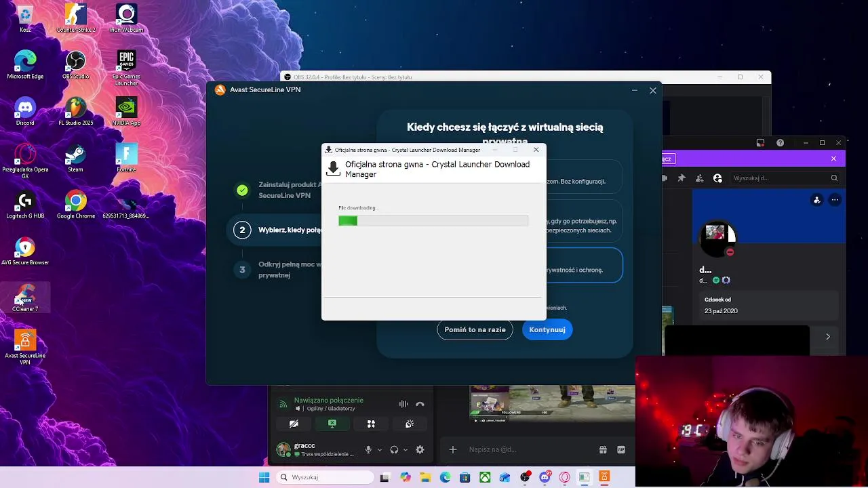The image size is (868, 488).
Task: Open Discord GIF picker
Action: coord(620,449)
